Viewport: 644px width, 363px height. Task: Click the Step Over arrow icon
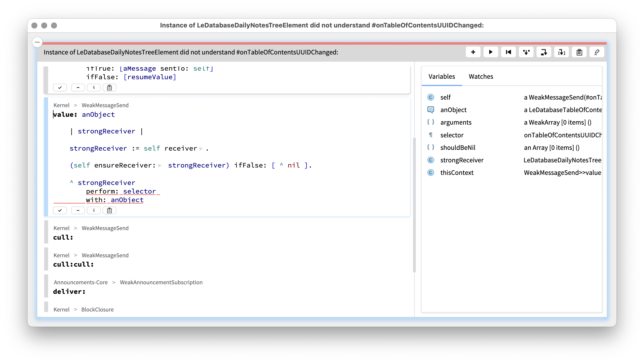click(544, 52)
